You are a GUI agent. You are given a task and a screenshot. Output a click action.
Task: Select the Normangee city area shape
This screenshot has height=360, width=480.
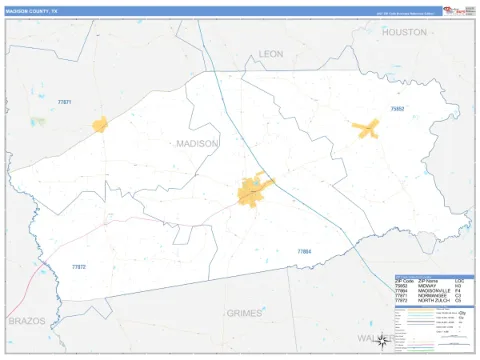pyautogui.click(x=100, y=124)
